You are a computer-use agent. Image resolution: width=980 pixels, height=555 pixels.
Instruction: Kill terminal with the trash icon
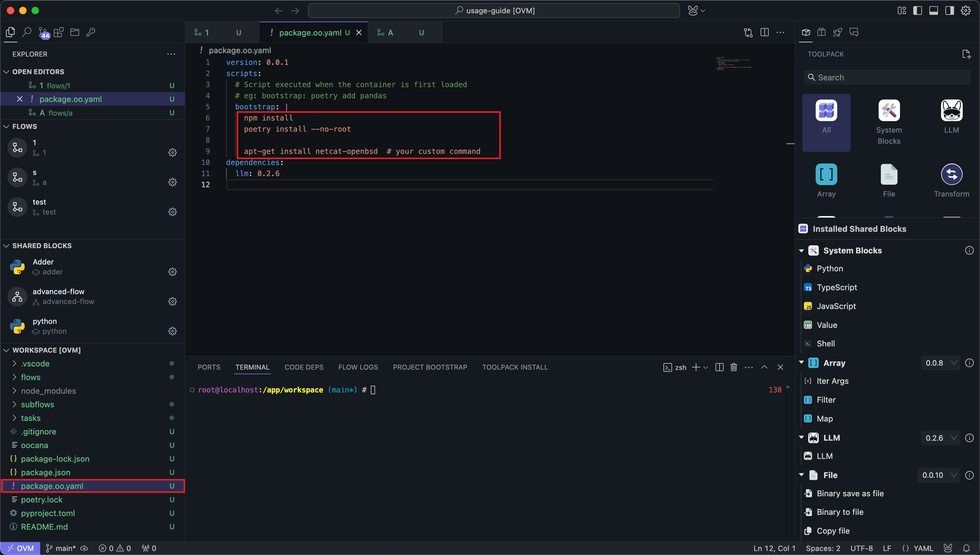point(733,367)
